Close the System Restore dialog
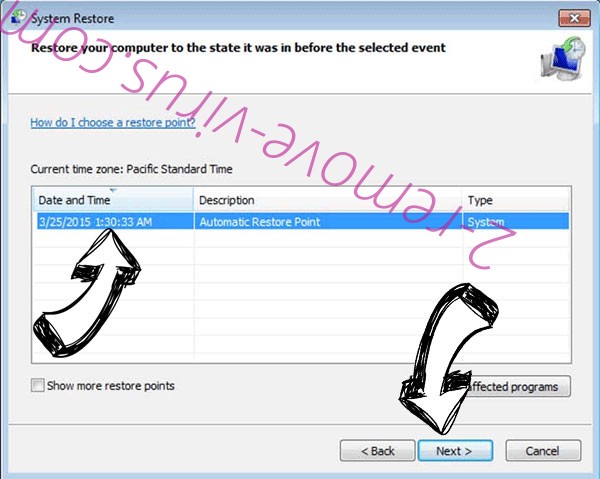 [574, 18]
